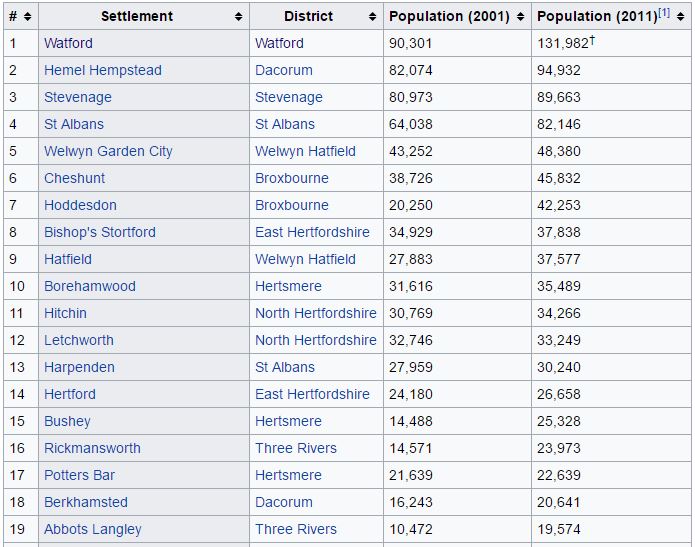Open Welwyn Garden City link
This screenshot has height=547, width=695.
point(108,151)
